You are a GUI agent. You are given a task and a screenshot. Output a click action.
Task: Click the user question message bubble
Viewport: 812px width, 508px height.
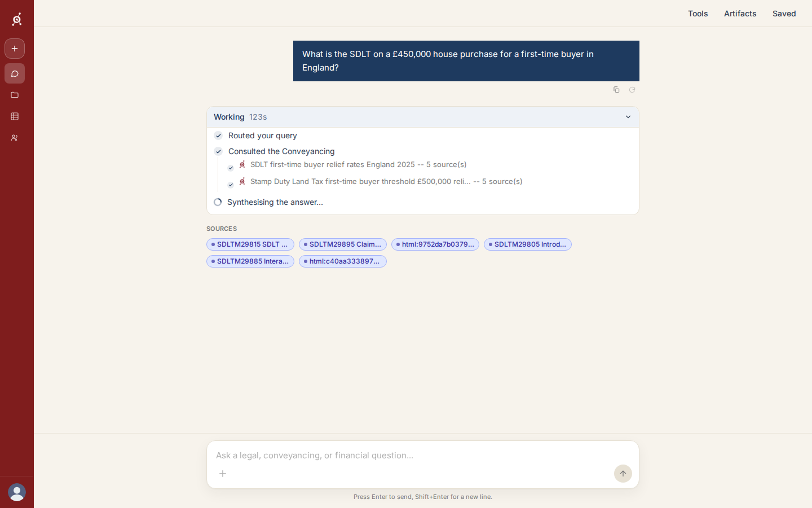(466, 61)
